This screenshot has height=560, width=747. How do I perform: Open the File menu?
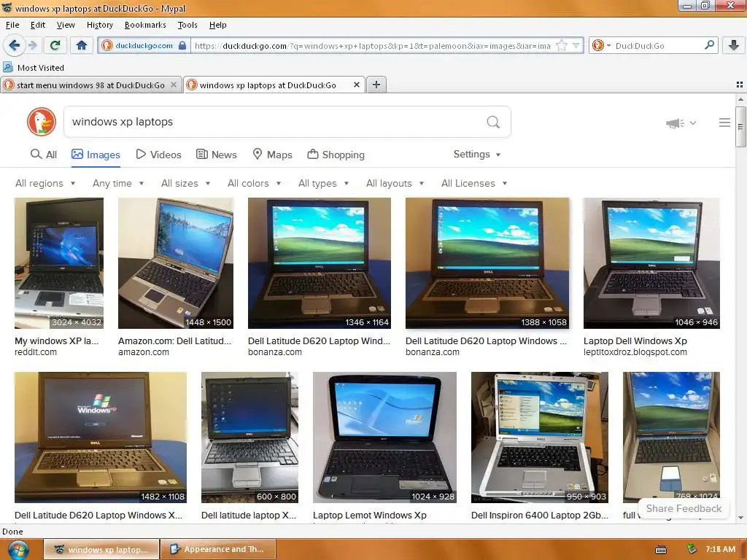12,25
